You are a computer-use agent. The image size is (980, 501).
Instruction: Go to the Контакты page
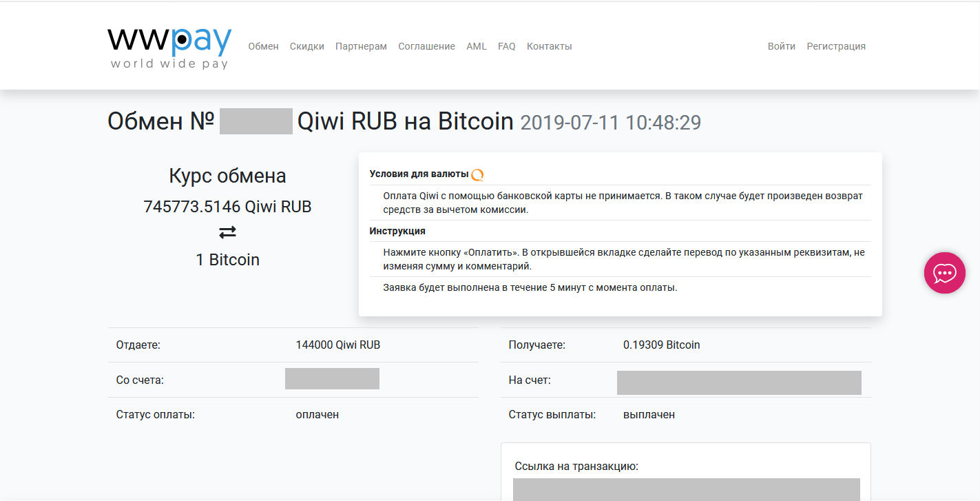click(550, 46)
